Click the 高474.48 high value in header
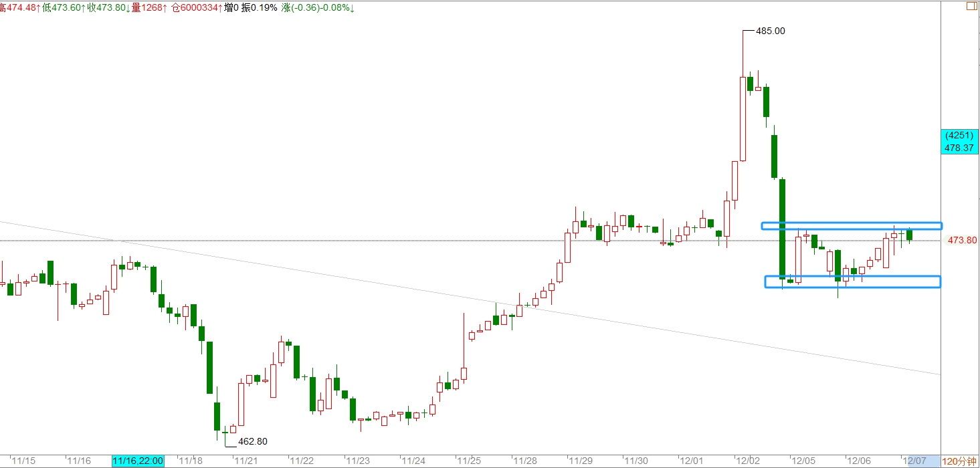Image resolution: width=980 pixels, height=468 pixels. point(20,7)
